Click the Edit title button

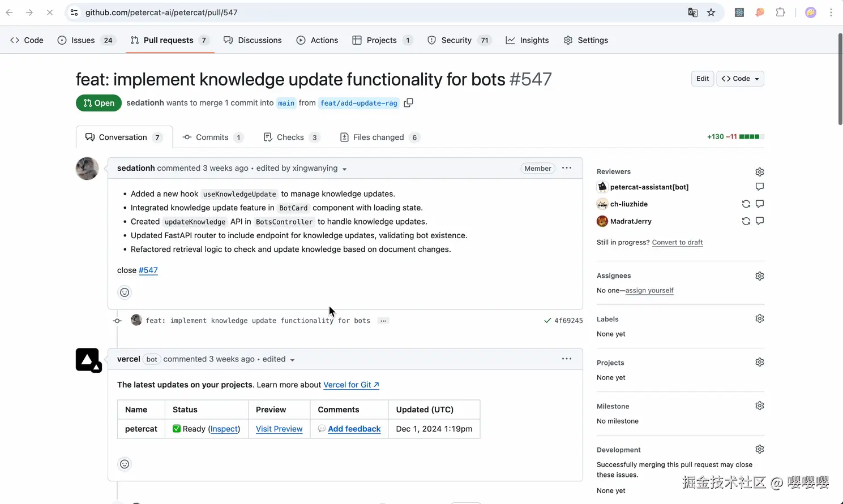pos(703,79)
